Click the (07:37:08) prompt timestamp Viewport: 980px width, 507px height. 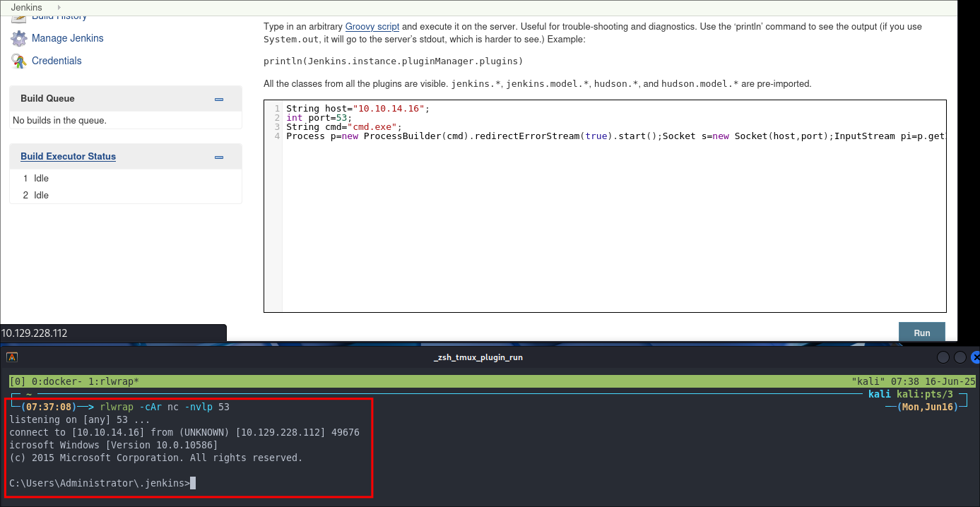(47, 407)
